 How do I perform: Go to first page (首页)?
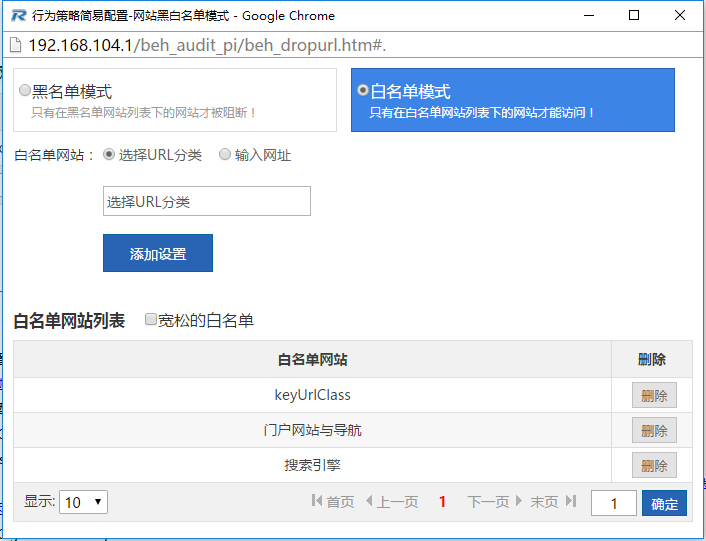point(333,502)
